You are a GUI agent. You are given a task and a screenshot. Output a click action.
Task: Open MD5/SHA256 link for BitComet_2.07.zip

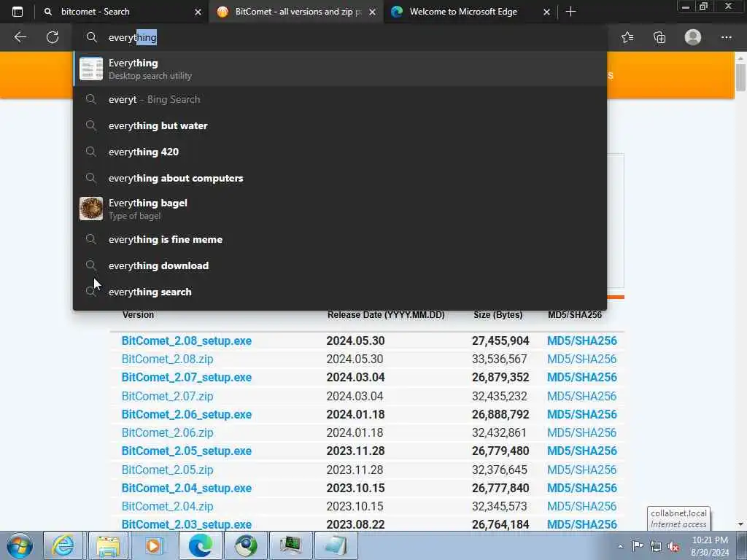pos(581,396)
